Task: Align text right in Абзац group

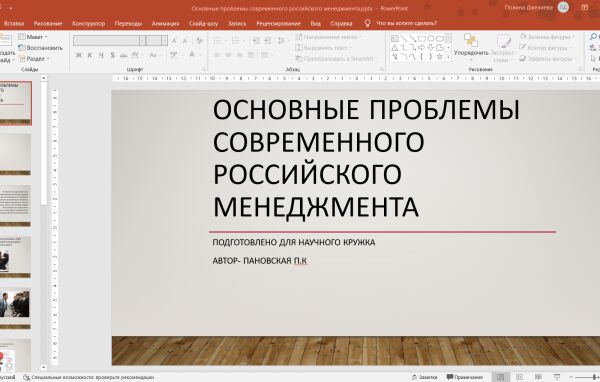Action: point(240,55)
